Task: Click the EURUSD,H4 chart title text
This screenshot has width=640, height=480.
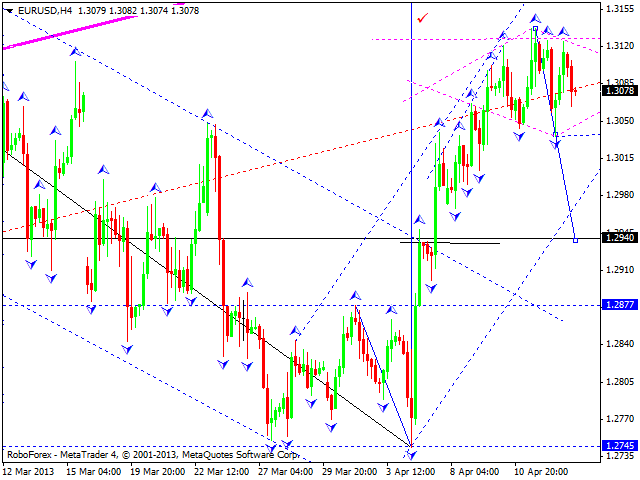Action: pos(44,10)
